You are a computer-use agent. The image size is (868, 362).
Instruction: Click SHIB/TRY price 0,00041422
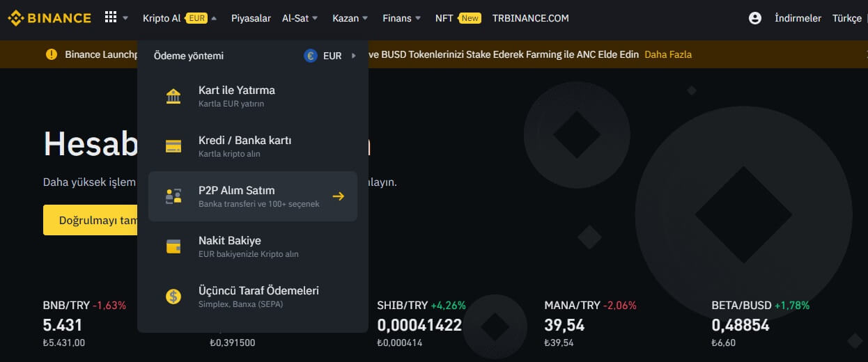(x=419, y=325)
